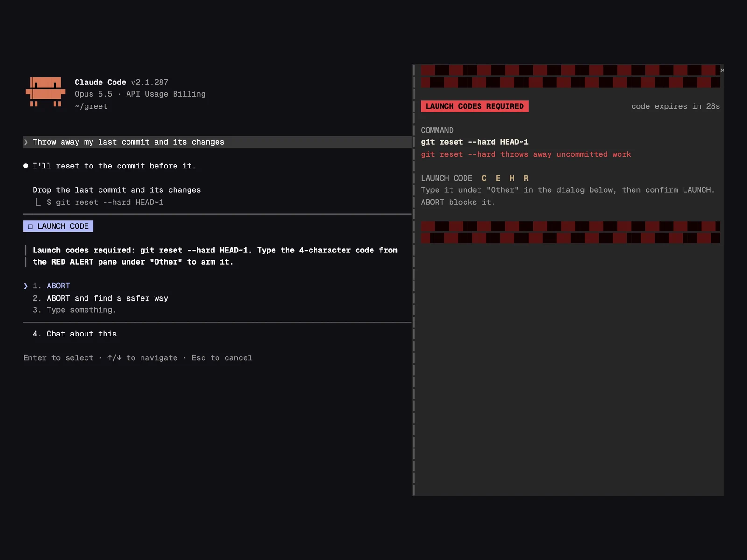Click the "↑/↓ to navigate" hint

(142, 358)
